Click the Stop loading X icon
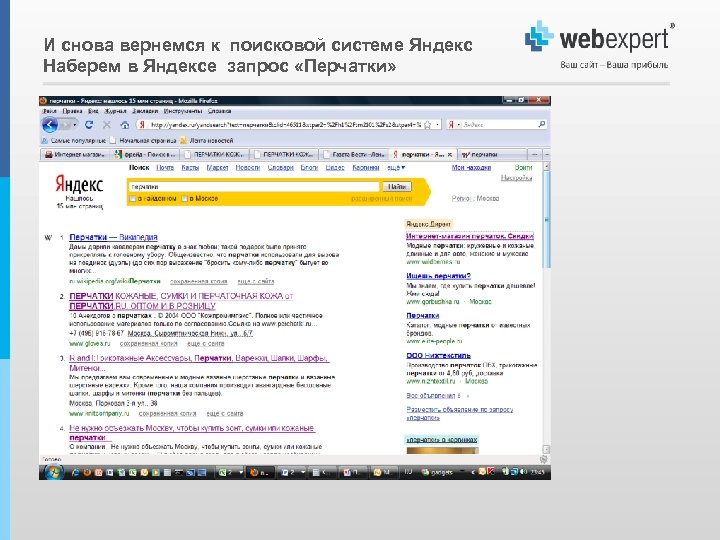The image size is (720, 540). pos(107,124)
